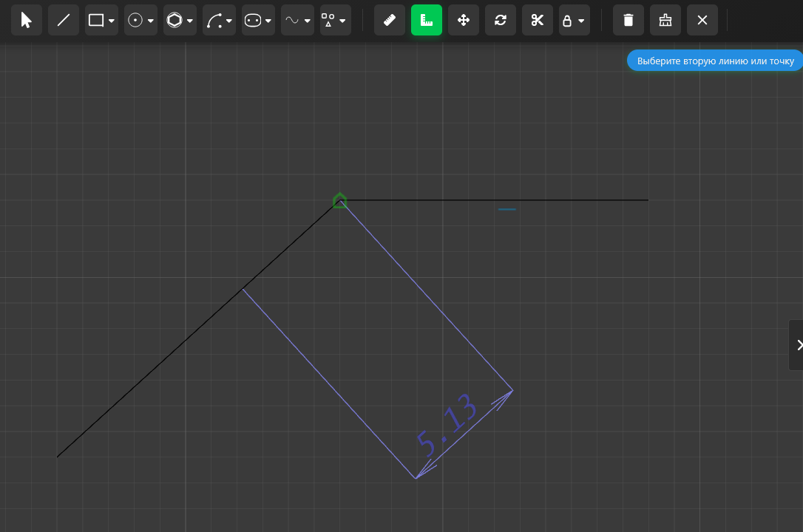Open the shapes pattern dropdown arrow

tap(342, 21)
